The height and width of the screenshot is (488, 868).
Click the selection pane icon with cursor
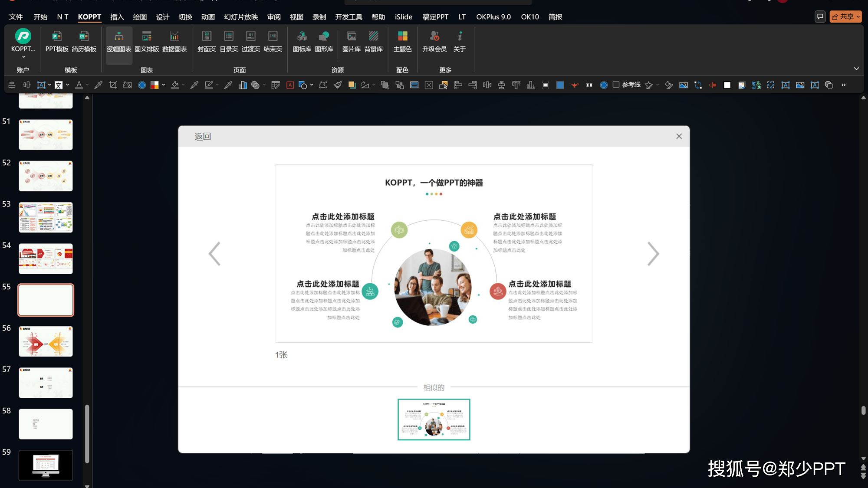pyautogui.click(x=444, y=85)
